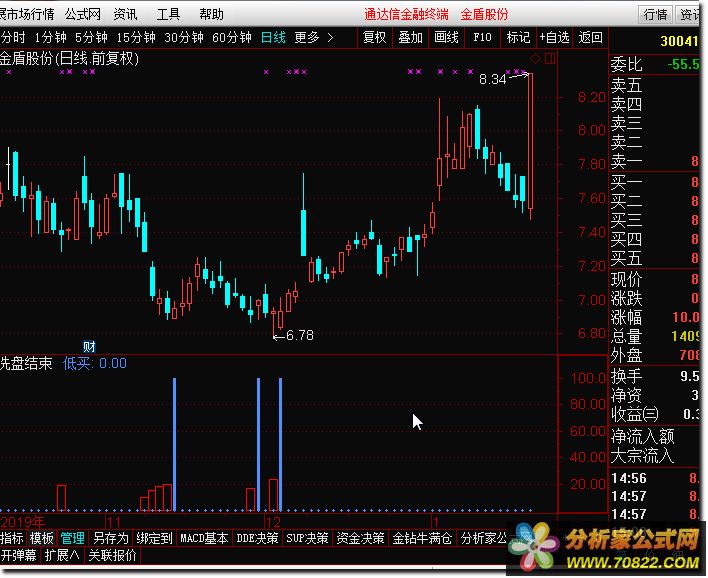This screenshot has width=708, height=578.
Task: Click the 金盾股份(日线.前复权) chart title
Action: point(69,59)
